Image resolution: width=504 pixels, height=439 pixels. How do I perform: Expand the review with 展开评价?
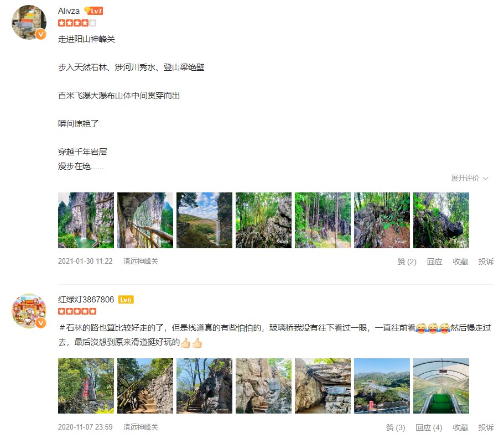[470, 178]
